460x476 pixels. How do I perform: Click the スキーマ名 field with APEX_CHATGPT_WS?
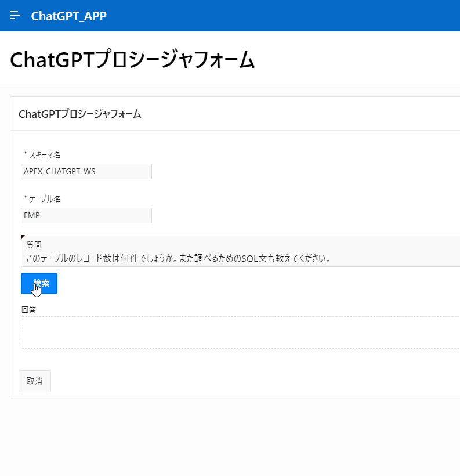[x=86, y=171]
